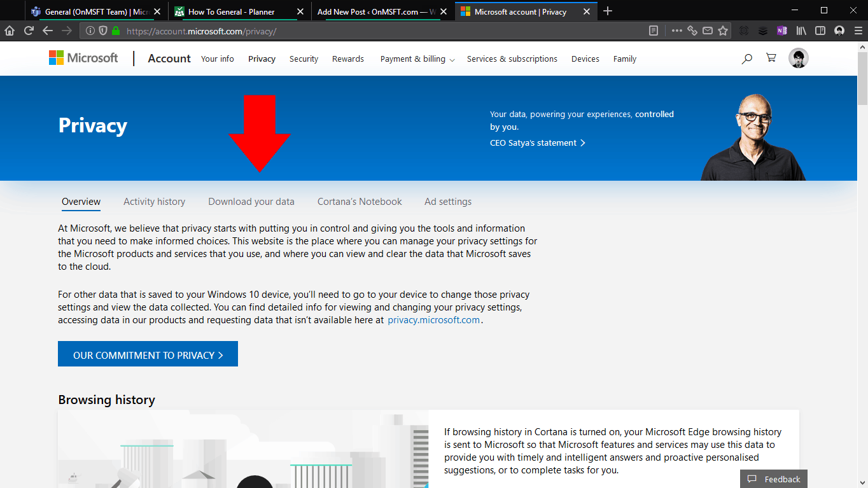The image size is (868, 488).
Task: Click OUR COMMITMENT TO PRIVACY button
Action: point(148,354)
